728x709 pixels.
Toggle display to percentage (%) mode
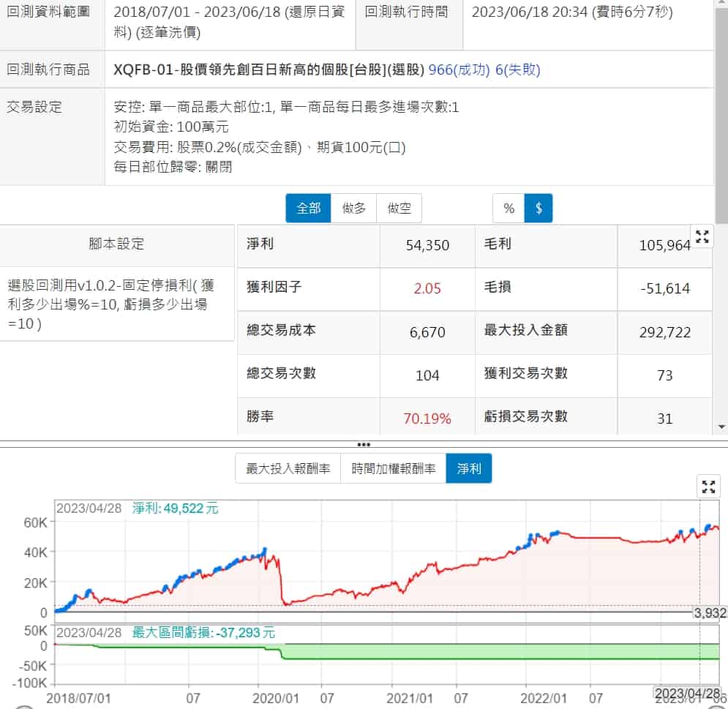(509, 209)
